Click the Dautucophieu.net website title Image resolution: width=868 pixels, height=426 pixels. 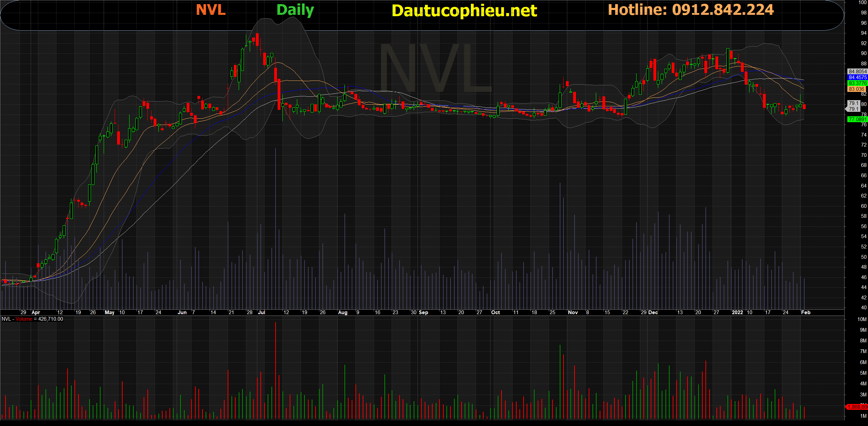[464, 11]
